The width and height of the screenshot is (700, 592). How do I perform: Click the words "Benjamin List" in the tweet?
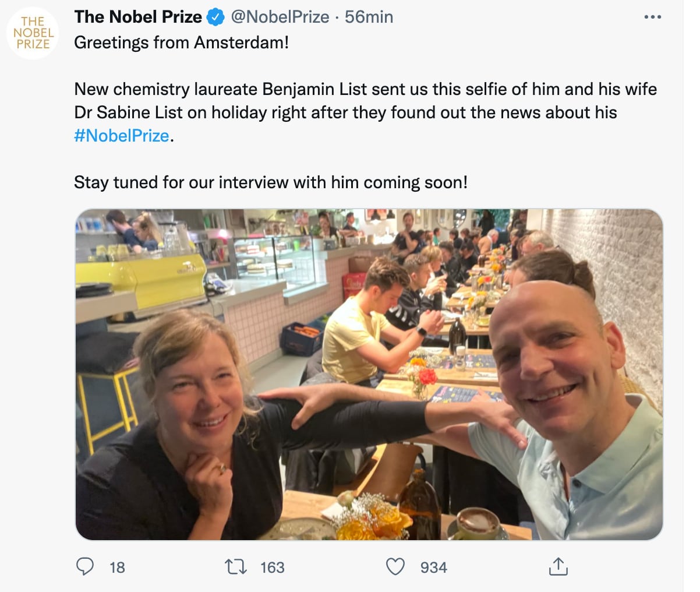point(314,89)
